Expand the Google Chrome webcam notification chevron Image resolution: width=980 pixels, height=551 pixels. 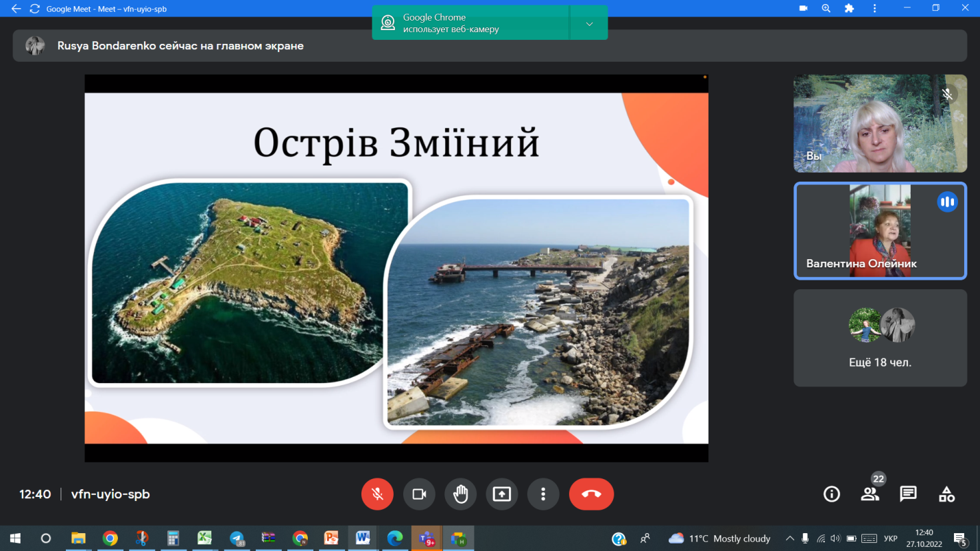point(589,24)
